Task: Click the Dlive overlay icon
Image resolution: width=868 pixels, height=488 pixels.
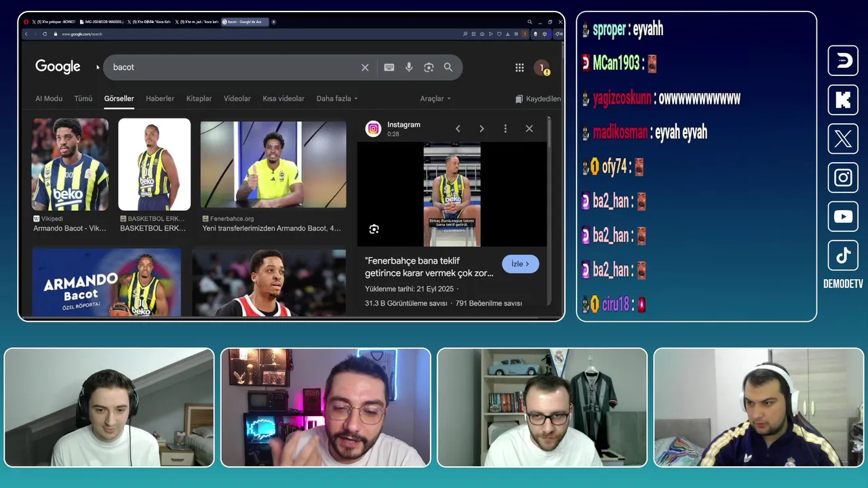Action: tap(843, 61)
